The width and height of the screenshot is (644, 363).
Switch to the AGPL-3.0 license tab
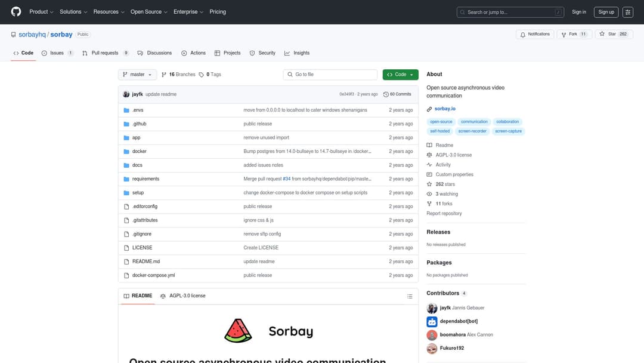(183, 296)
